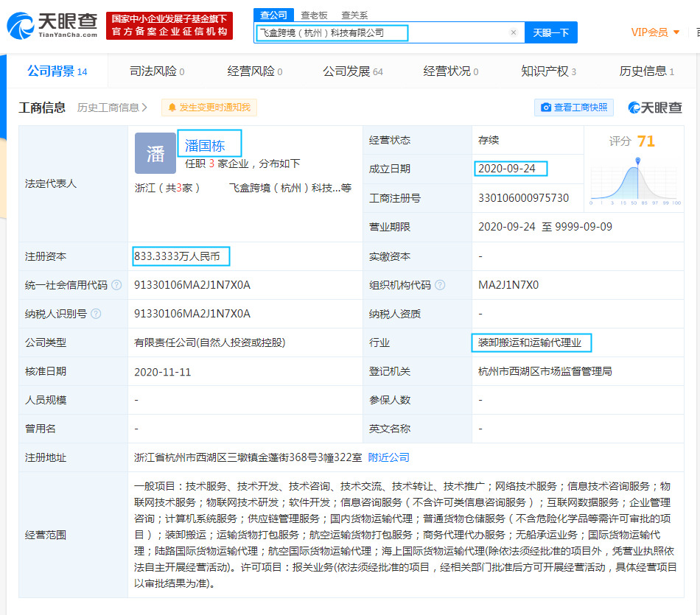Click the score distribution chart
Image resolution: width=700 pixels, height=615 pixels.
635,182
